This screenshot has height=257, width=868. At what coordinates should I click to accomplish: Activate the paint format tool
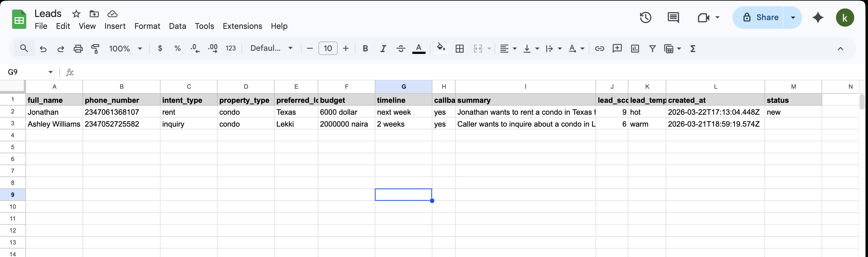pos(95,49)
